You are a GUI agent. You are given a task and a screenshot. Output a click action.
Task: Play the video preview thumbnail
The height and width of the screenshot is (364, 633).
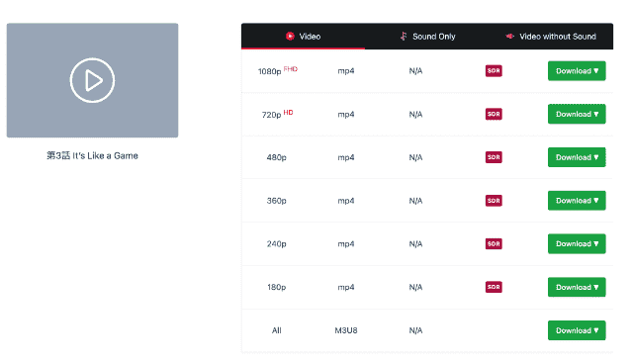(x=92, y=80)
